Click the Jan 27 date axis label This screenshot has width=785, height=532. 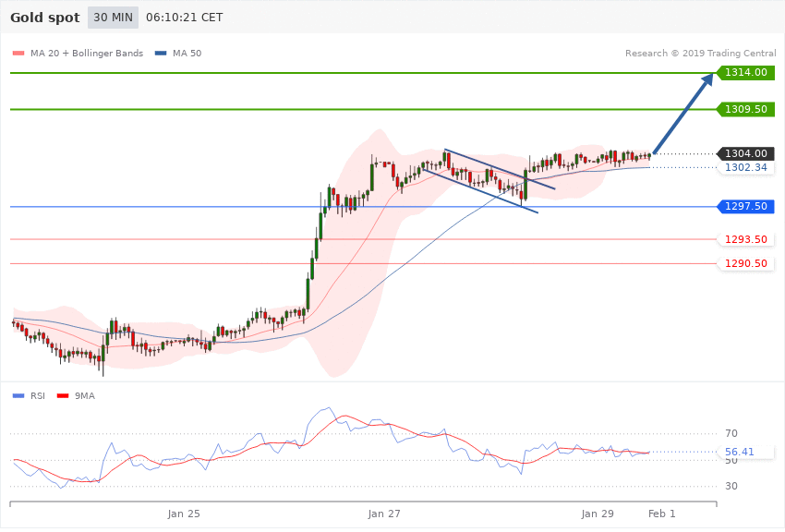[x=384, y=514]
